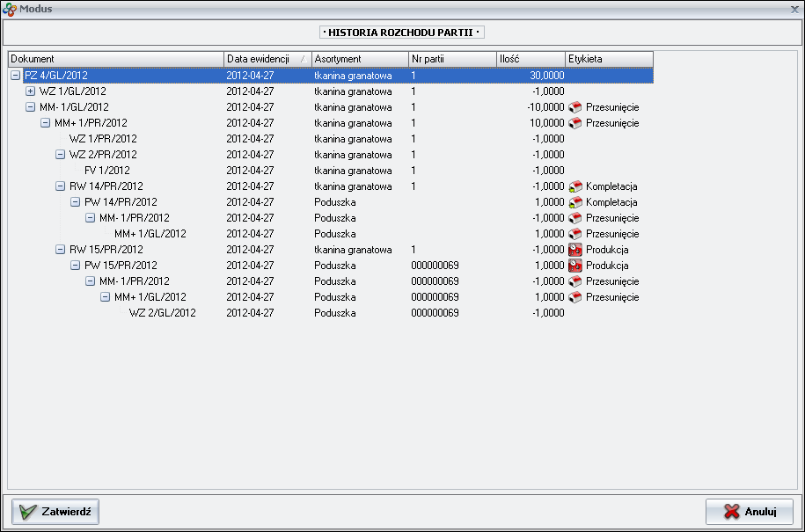
Task: Collapse the MM- 1/GL/2012 branch
Action: 30,107
